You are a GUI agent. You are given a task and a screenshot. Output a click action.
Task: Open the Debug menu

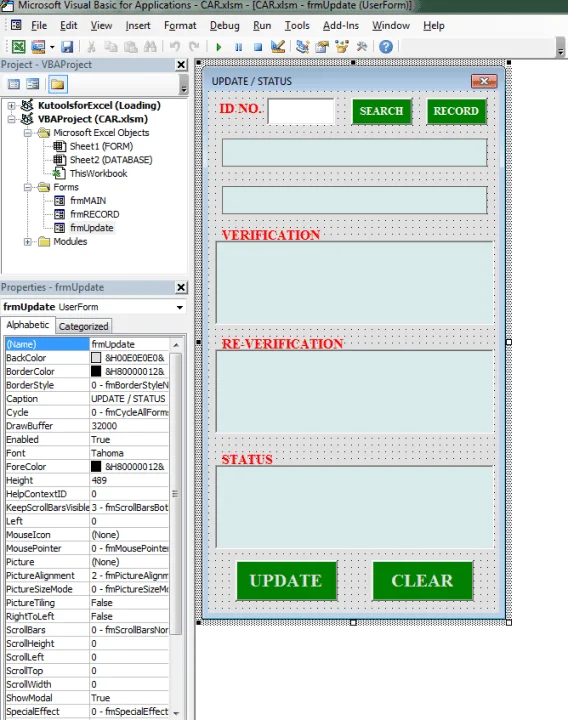point(225,26)
